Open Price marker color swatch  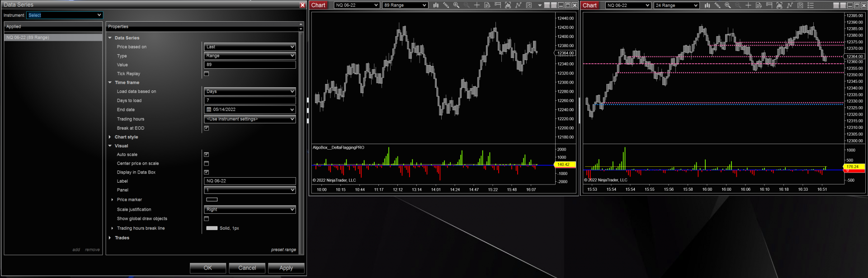(x=212, y=199)
